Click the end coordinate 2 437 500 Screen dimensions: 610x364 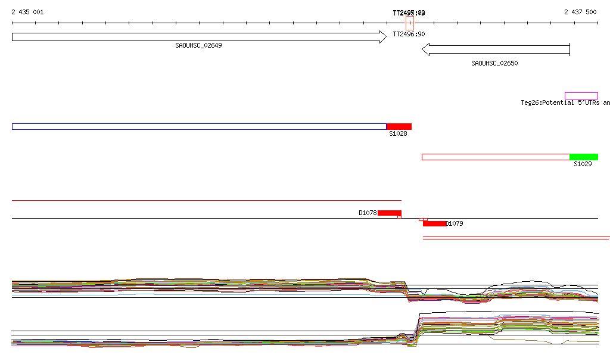(580, 12)
